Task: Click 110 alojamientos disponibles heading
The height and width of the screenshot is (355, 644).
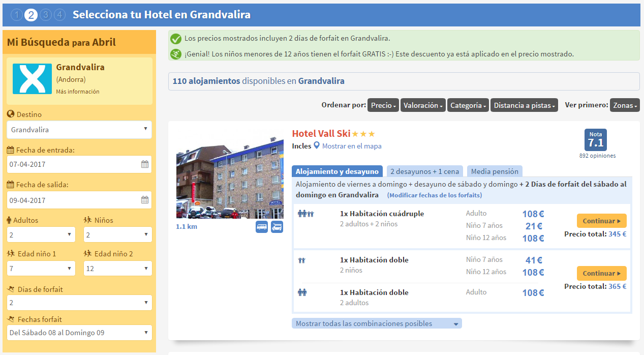Action: [259, 81]
